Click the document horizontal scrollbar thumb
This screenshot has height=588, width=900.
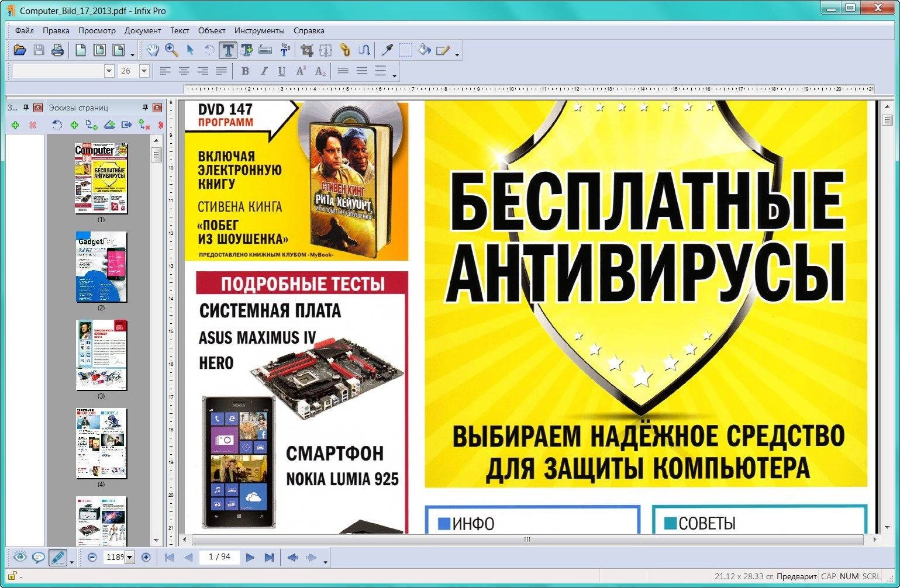[x=527, y=539]
